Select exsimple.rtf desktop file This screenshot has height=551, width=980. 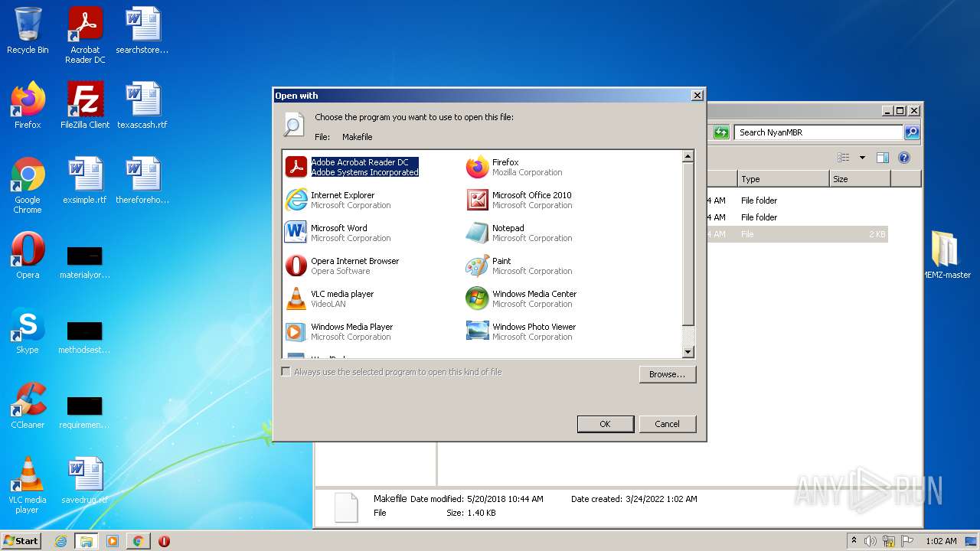click(x=85, y=181)
